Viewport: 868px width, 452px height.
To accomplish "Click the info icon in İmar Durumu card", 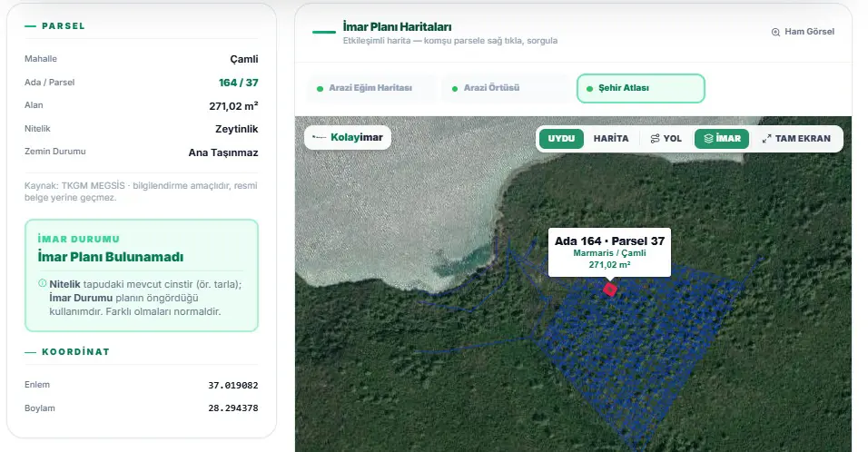I will tap(42, 283).
